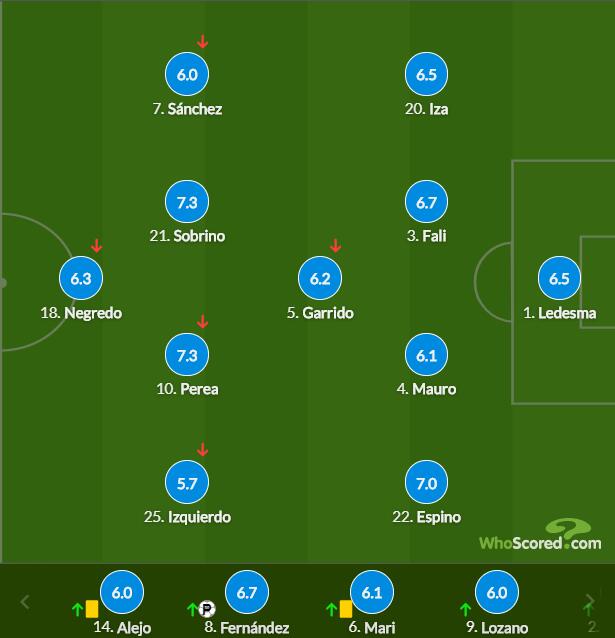
Task: Click Mauro's 6.1 rating badge
Action: click(x=426, y=355)
